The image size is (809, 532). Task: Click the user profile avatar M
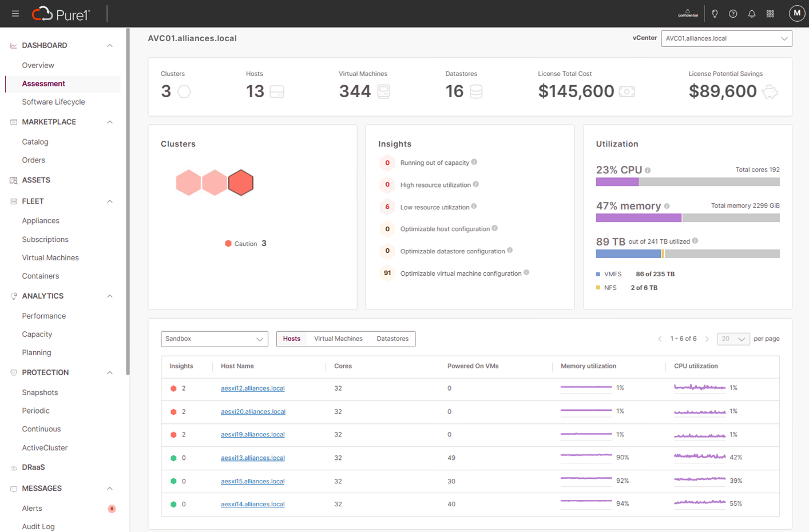[x=796, y=13]
